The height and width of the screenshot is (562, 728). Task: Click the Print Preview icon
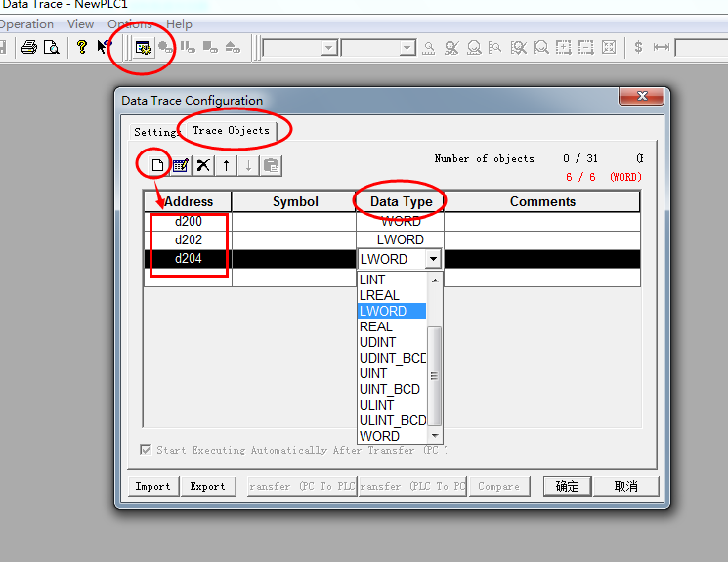(x=51, y=47)
